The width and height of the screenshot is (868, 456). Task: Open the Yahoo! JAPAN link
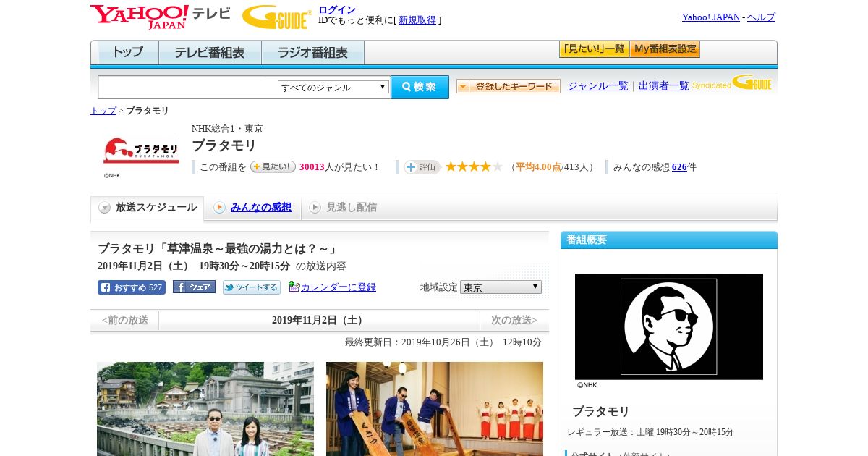pos(711,17)
